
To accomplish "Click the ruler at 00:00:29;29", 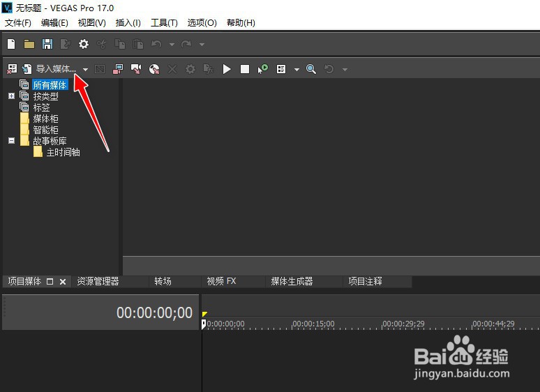I will 403,324.
